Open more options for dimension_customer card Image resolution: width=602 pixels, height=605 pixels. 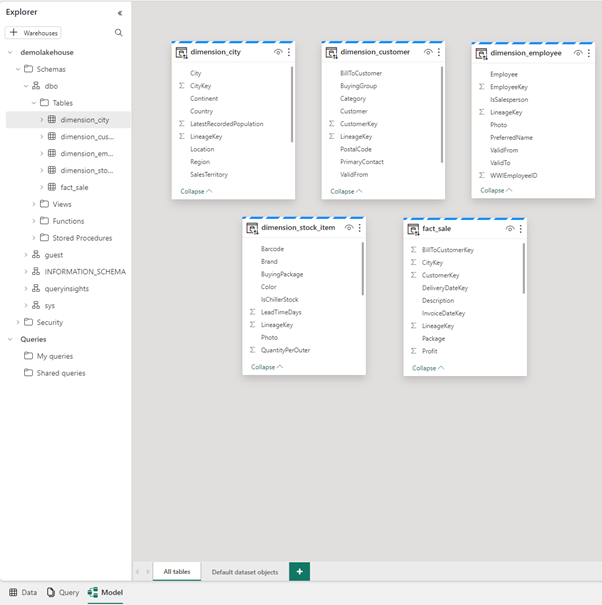click(x=439, y=52)
